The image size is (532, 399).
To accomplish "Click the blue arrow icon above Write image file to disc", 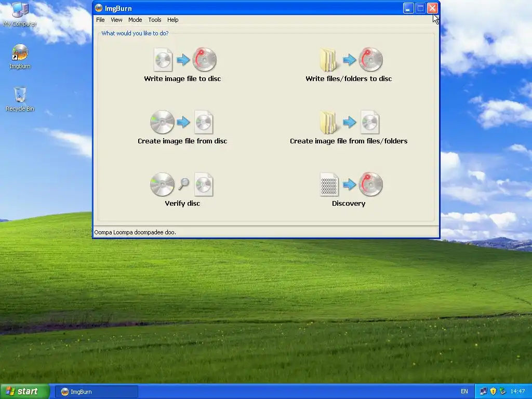I will 183,60.
